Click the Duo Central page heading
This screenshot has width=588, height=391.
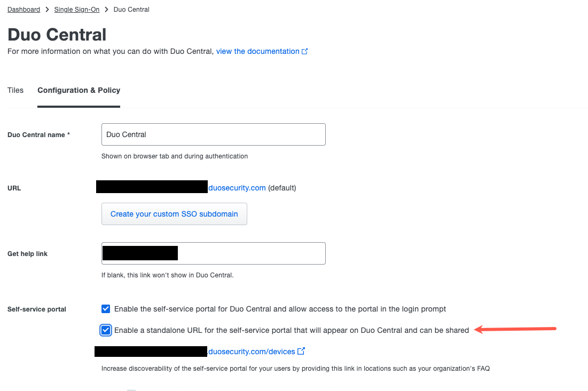click(x=57, y=35)
